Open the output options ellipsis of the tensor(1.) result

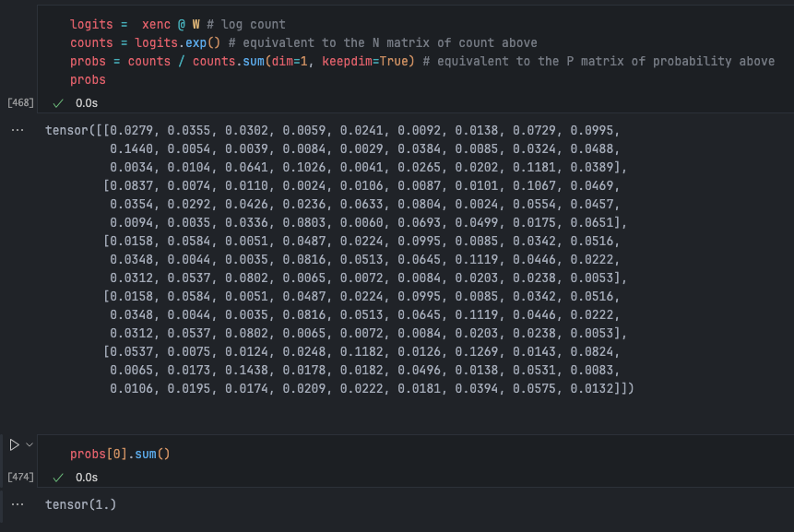point(17,503)
